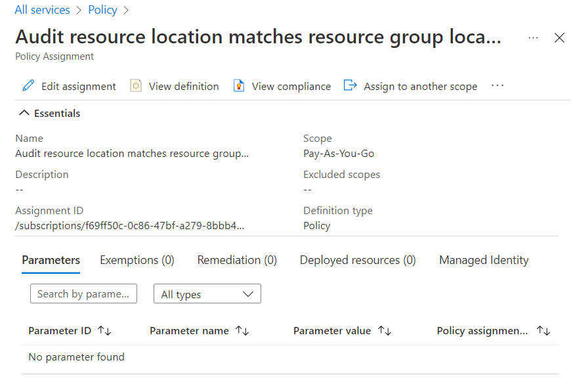Open the ellipsis menu beside the page title
Screen dimensions: 571x392
[x=533, y=38]
